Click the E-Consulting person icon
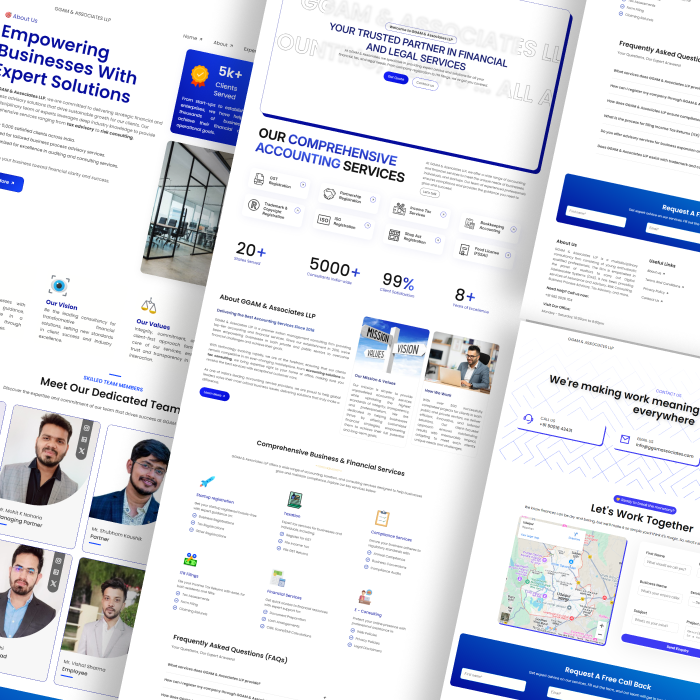 pos(365,596)
